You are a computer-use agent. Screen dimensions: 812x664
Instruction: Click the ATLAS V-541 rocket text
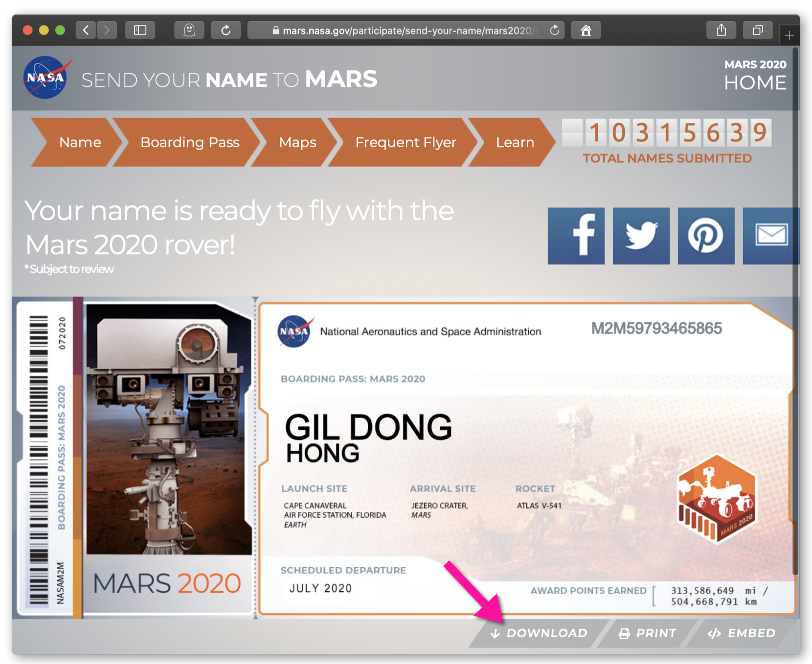coord(539,505)
